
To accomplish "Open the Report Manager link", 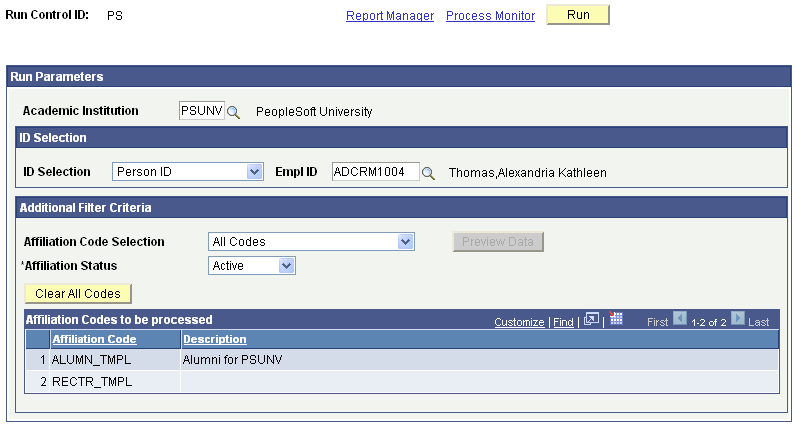I will pos(390,16).
